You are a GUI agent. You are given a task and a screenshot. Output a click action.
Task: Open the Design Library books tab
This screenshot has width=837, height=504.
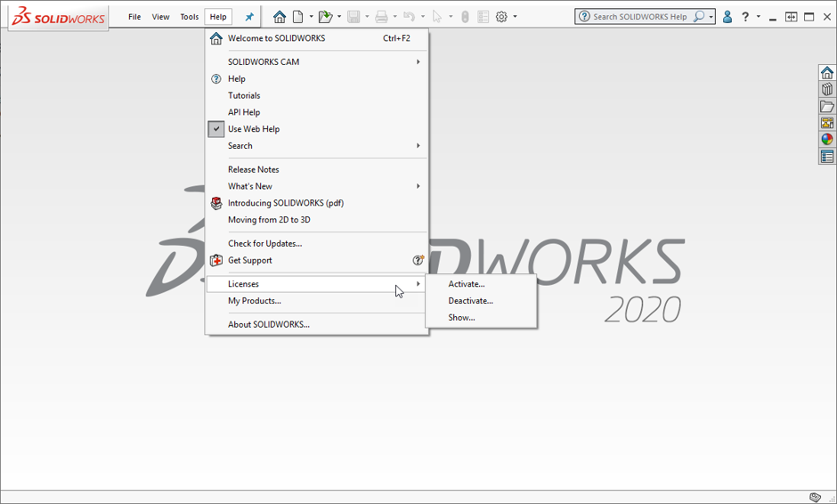pos(827,89)
